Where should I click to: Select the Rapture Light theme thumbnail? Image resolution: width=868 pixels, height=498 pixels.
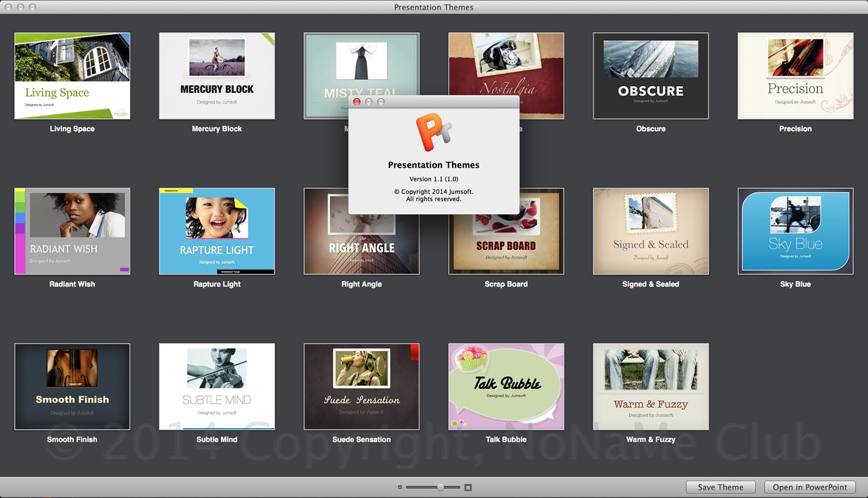(216, 231)
